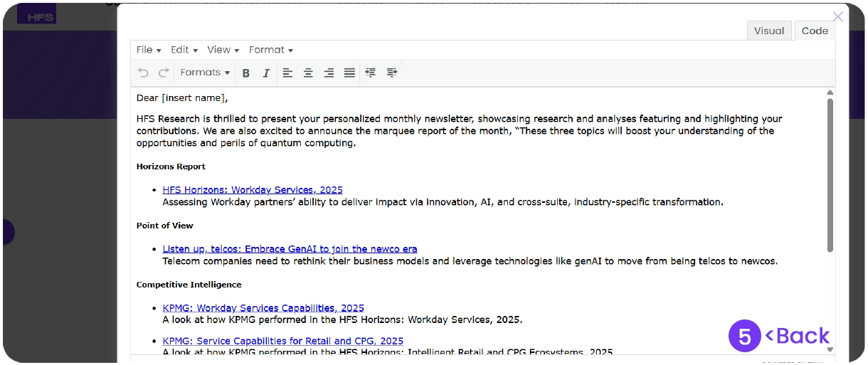Open the View menu
The height and width of the screenshot is (365, 868).
point(223,50)
